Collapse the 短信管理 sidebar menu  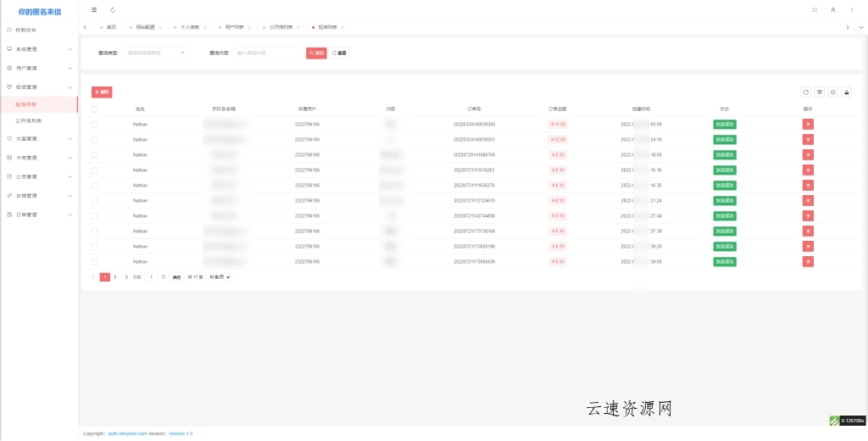[x=39, y=87]
